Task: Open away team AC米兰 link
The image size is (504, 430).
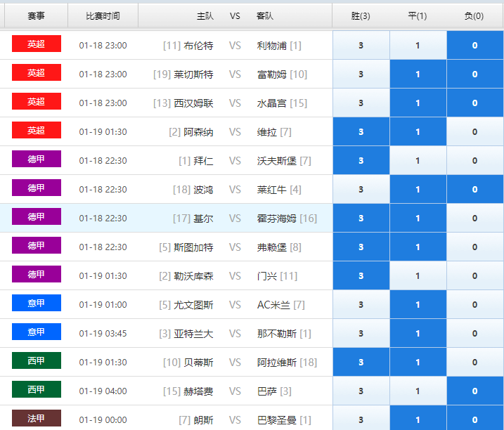Action: point(273,305)
